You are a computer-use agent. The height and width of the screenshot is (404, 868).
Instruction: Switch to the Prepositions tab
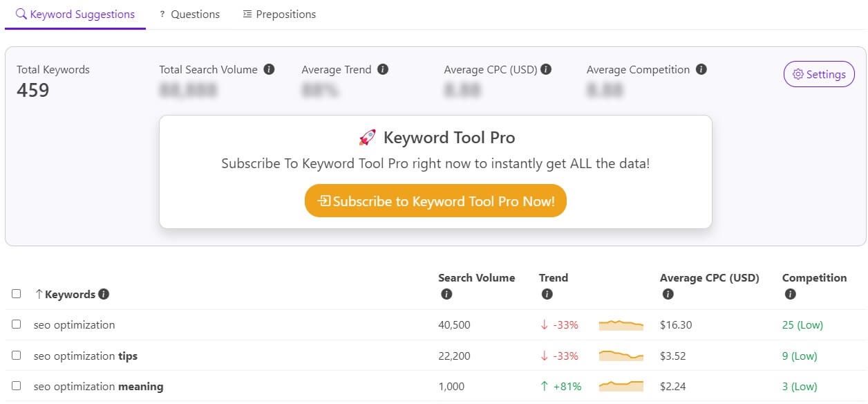point(279,14)
